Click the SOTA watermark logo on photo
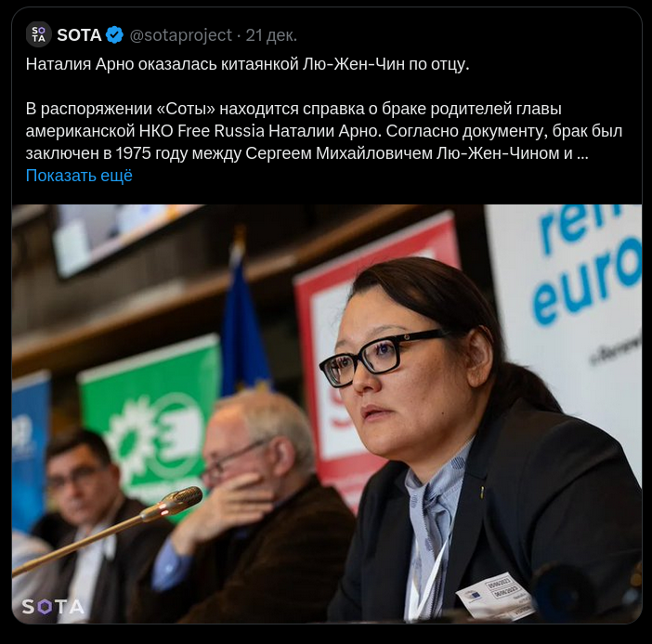Screen dimensions: 652x644 (53, 607)
